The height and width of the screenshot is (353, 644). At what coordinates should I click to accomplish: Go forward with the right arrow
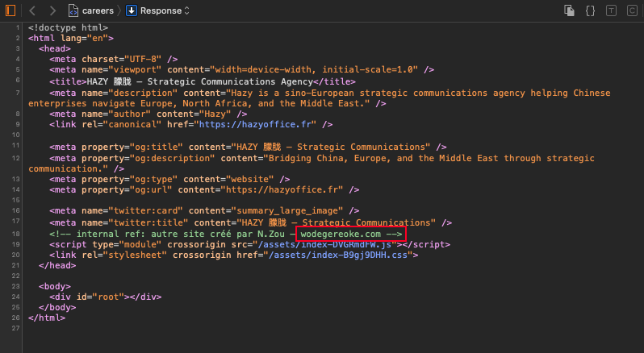[x=52, y=10]
